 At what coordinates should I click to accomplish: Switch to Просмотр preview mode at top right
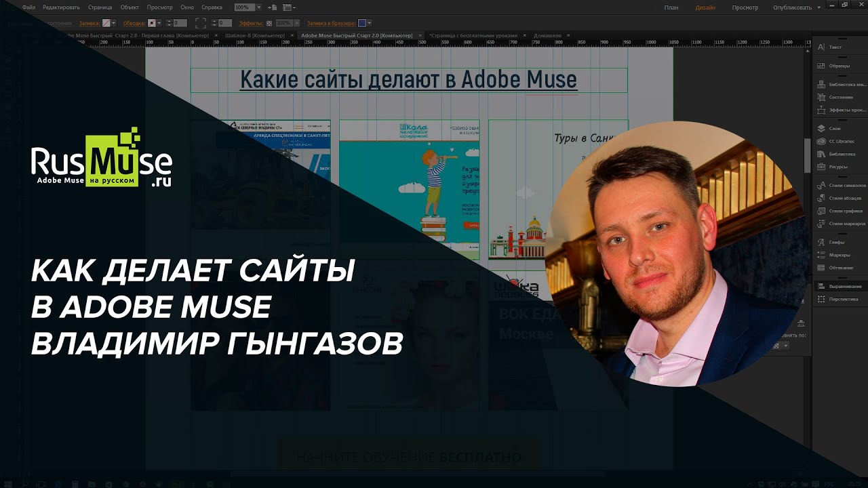(x=745, y=7)
